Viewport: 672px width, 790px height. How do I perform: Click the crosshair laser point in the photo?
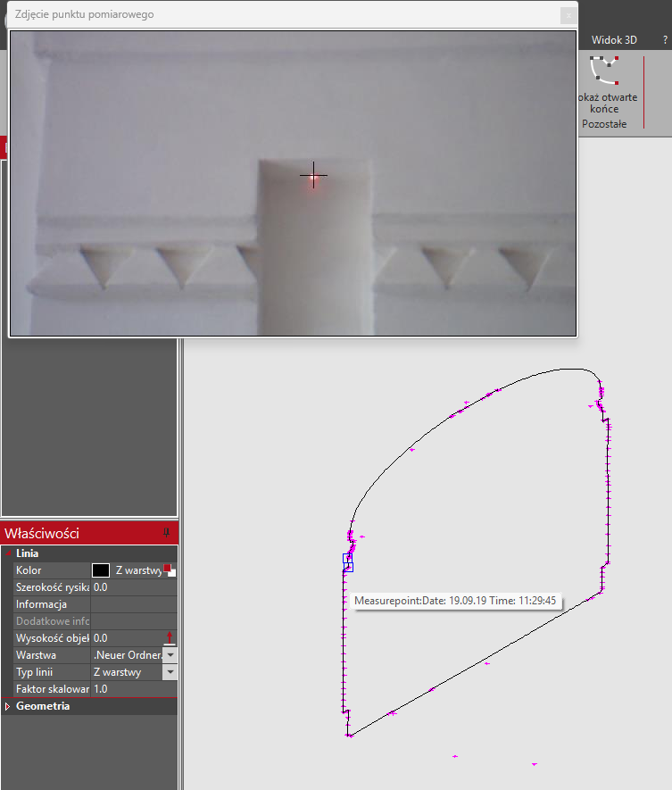pyautogui.click(x=313, y=175)
